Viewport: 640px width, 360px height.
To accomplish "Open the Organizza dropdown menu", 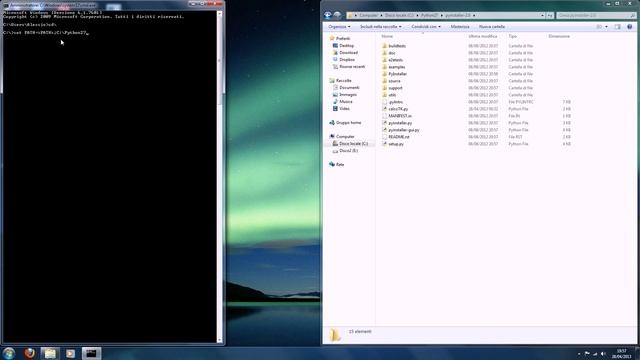I will [x=340, y=27].
